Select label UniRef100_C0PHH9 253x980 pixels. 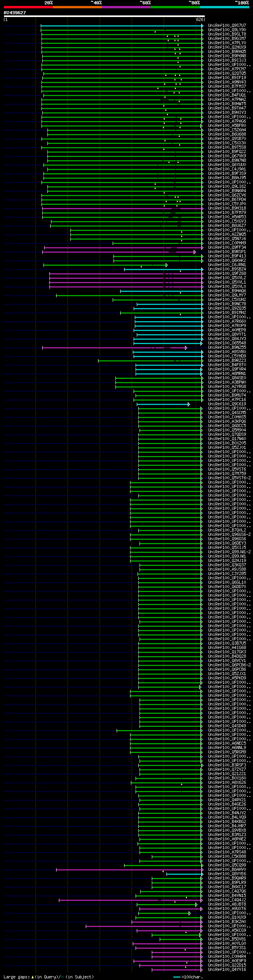click(x=227, y=243)
